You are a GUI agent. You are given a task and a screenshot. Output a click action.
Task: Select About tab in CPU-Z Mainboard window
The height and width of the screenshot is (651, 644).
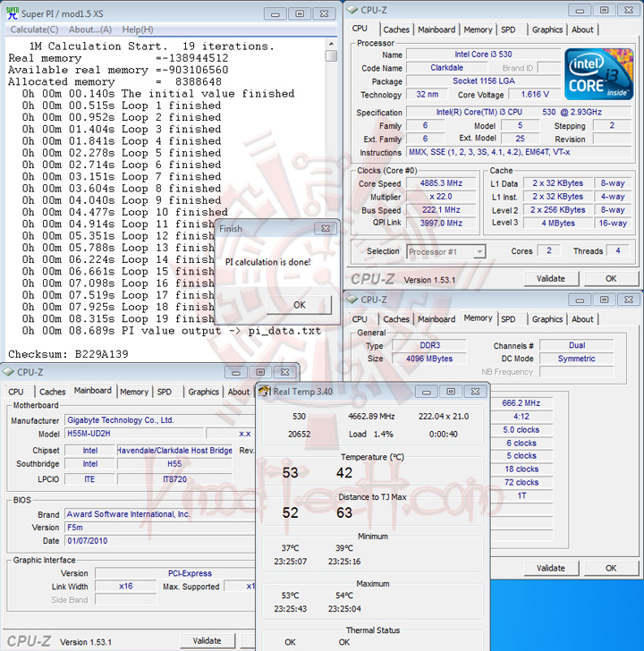[x=238, y=392]
